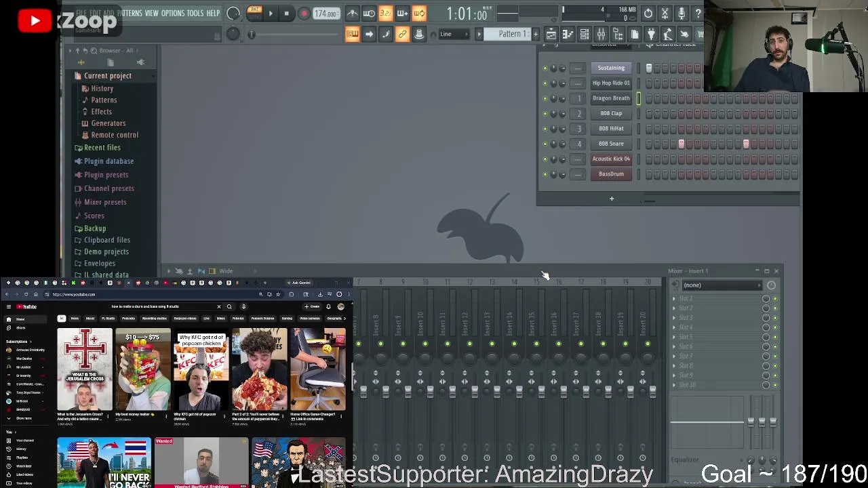Viewport: 868px width, 488px height.
Task: Toggle Dragon Breath channel select indicator
Action: pos(638,98)
